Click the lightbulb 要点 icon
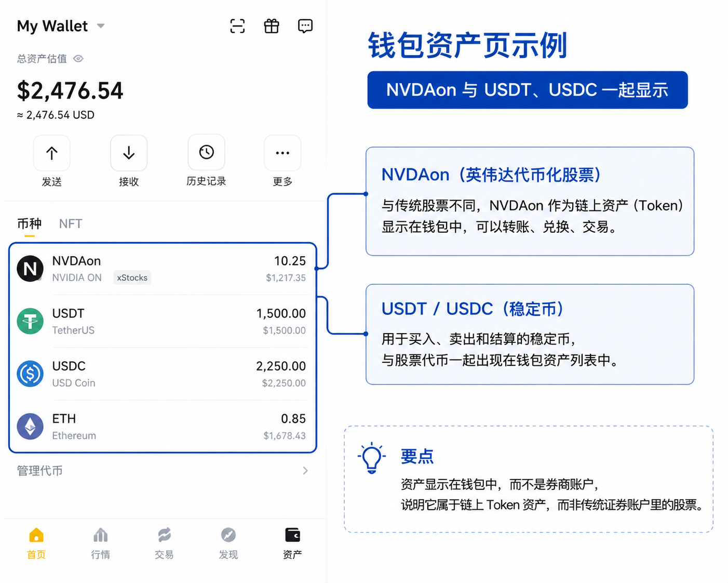728x583 pixels. (x=372, y=458)
